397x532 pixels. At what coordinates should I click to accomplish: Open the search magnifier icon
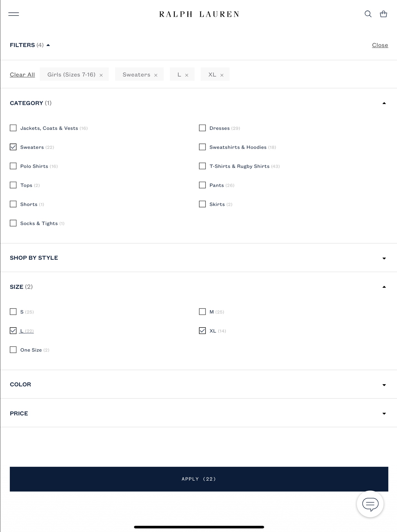click(x=368, y=14)
